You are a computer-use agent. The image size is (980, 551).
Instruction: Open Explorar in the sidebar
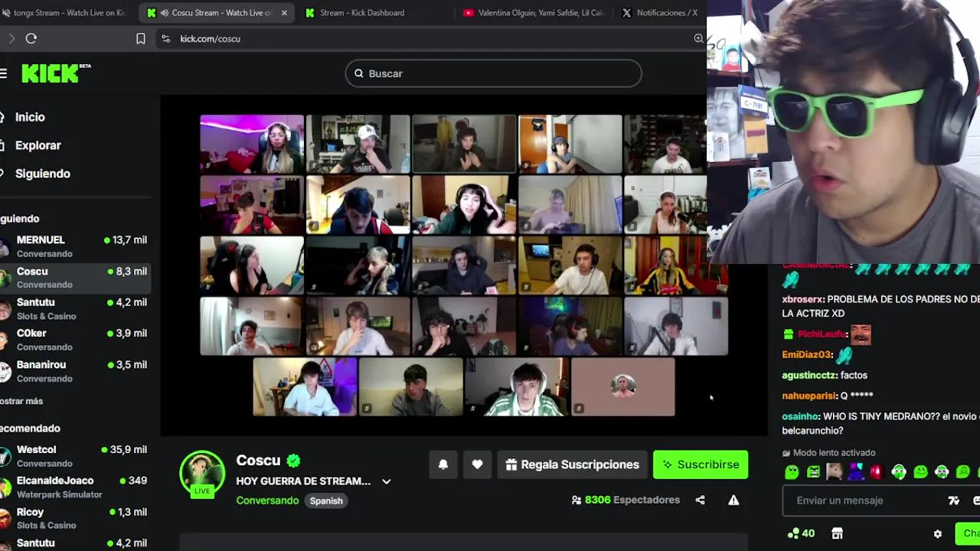click(38, 145)
